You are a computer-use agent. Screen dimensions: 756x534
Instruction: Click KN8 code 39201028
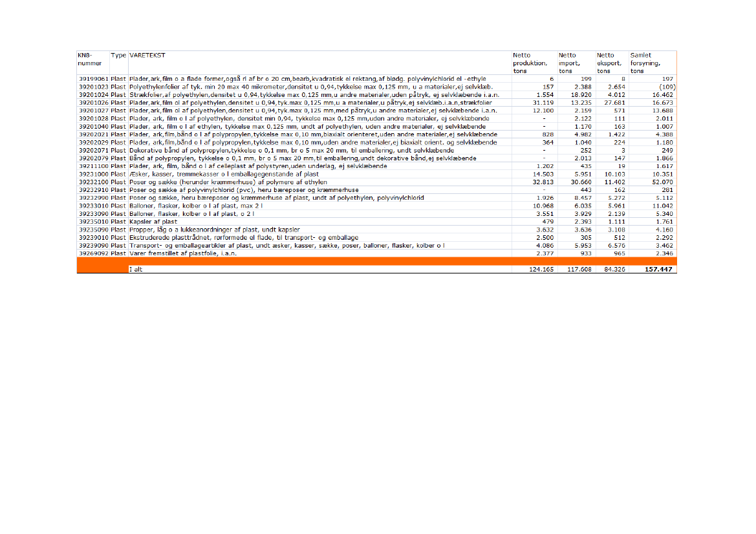tap(94, 118)
